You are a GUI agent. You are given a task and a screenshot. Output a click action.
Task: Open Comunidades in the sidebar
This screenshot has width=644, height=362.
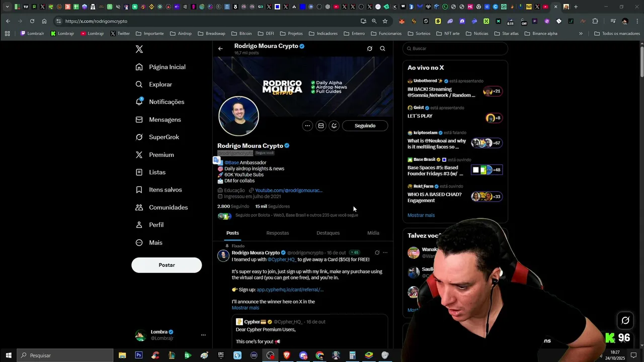coord(162,207)
